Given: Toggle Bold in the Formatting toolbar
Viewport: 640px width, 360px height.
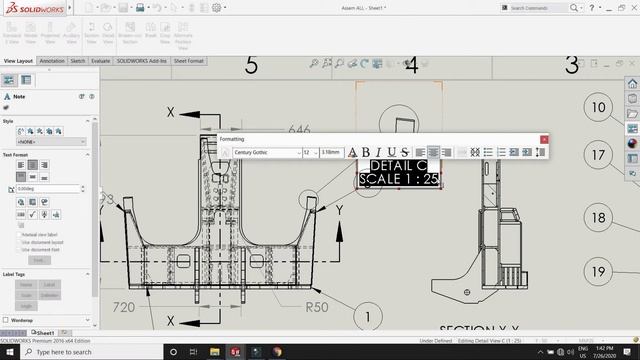Looking at the screenshot, I should (366, 152).
